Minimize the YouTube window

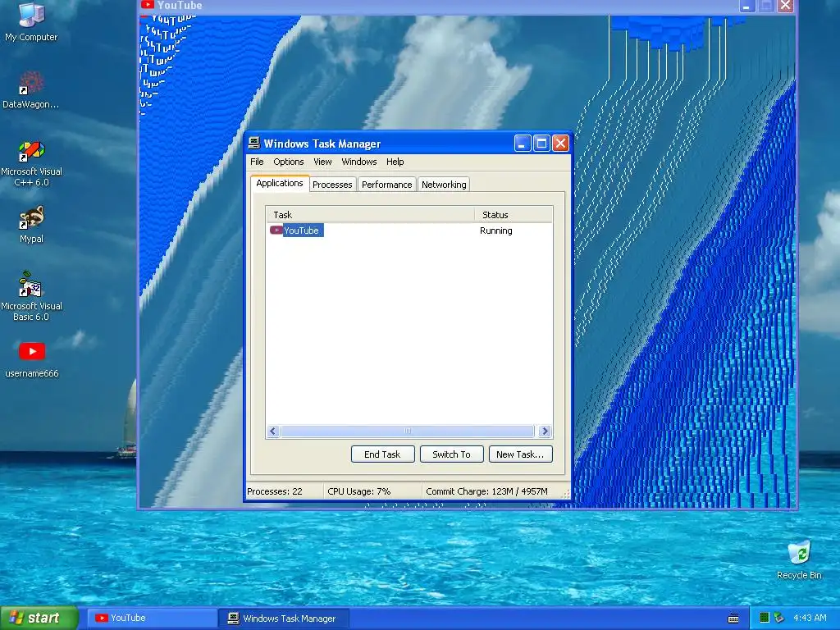[x=746, y=6]
